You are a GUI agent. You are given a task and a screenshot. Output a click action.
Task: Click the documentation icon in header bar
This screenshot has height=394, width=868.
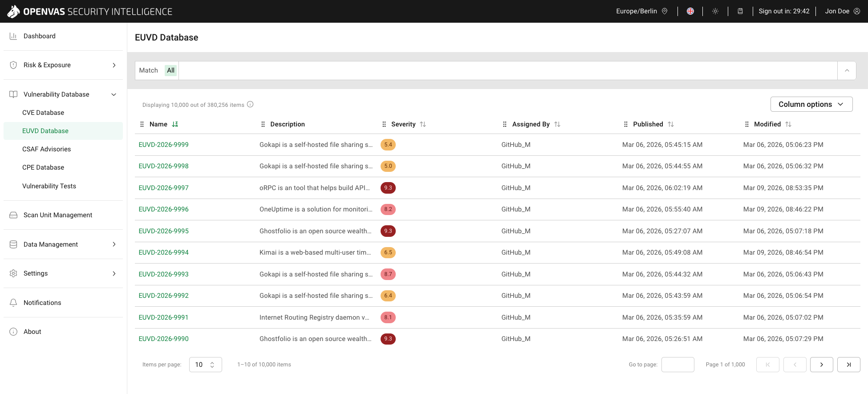(x=740, y=11)
